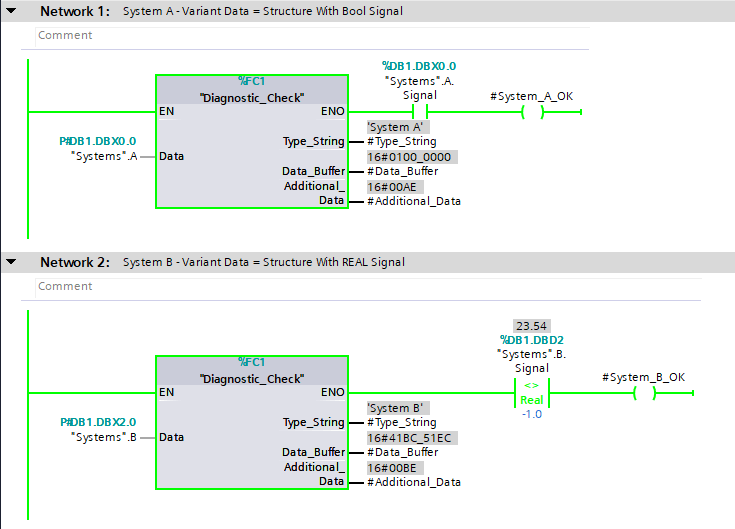Click the -1.0 comparator operand value
This screenshot has width=735, height=529.
click(x=530, y=414)
